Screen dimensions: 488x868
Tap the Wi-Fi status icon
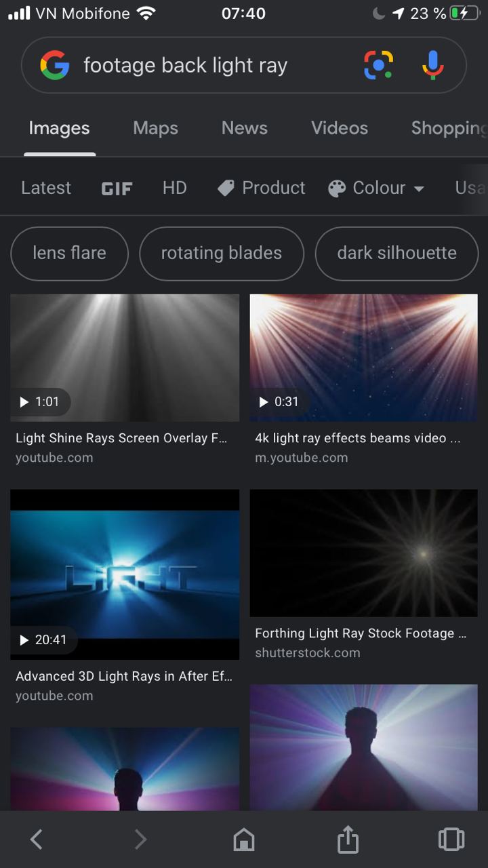[x=145, y=13]
